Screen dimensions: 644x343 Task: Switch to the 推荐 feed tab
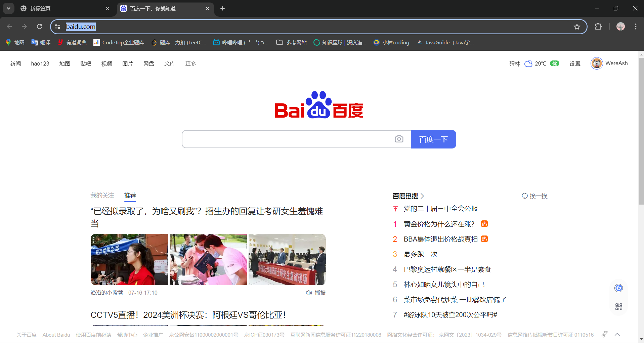pyautogui.click(x=130, y=195)
